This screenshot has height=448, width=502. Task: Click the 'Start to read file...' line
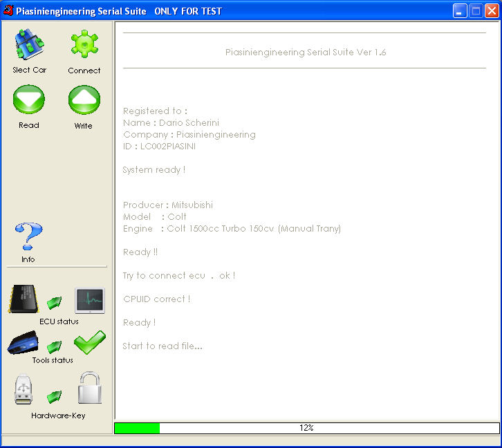[x=162, y=346]
